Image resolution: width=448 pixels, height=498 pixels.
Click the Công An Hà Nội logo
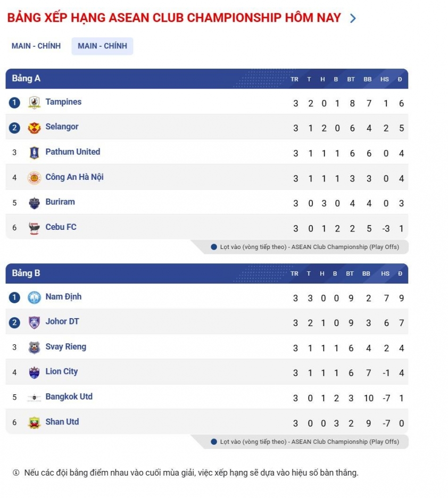tap(34, 178)
